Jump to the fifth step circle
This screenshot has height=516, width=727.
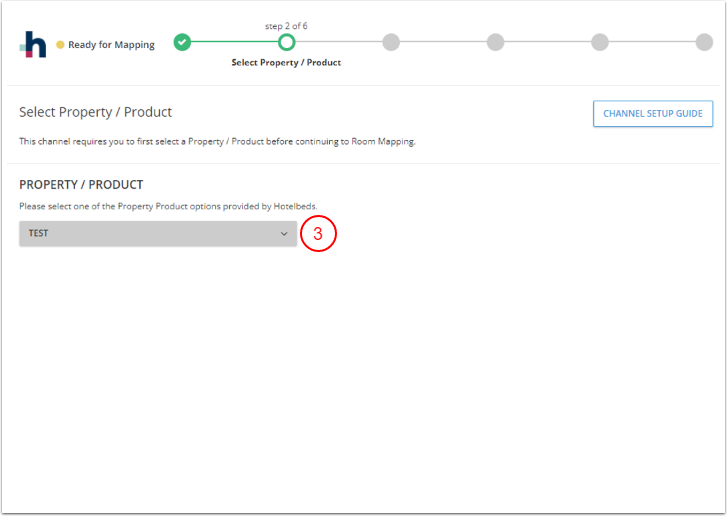[600, 42]
